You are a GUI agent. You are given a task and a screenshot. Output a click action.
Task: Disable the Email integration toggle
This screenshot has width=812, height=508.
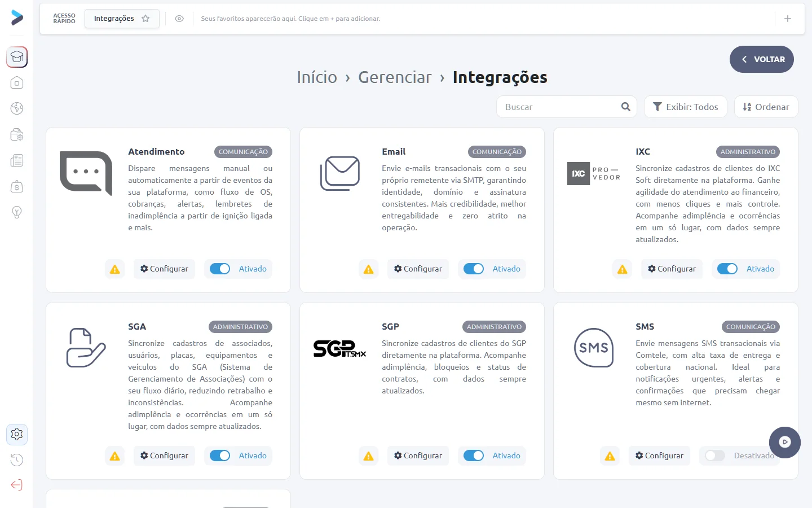[474, 269]
